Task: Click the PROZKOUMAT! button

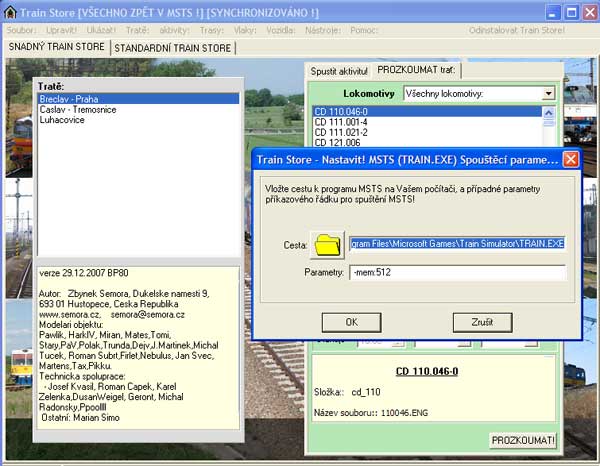Action: point(523,440)
